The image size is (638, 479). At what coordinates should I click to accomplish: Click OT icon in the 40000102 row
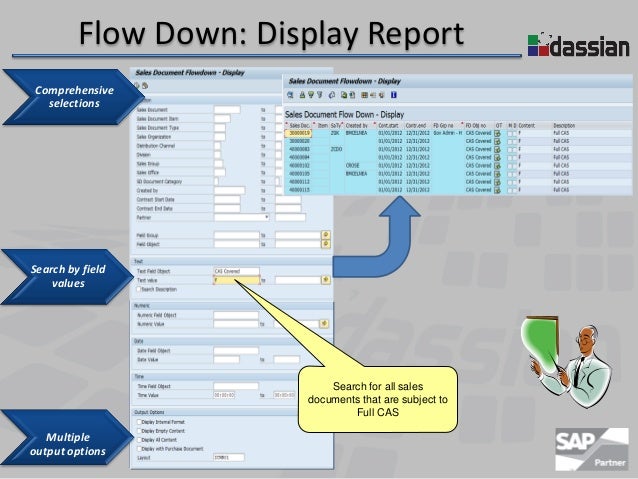[x=498, y=166]
